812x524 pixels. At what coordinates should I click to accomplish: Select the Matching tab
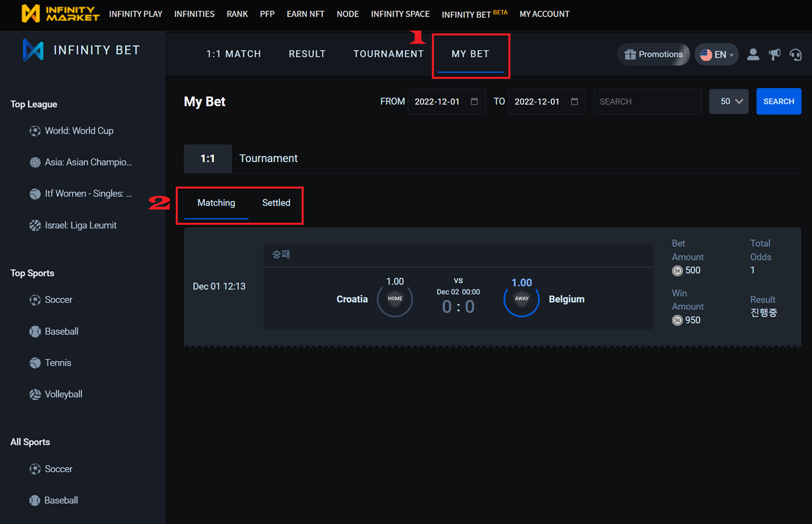(216, 203)
